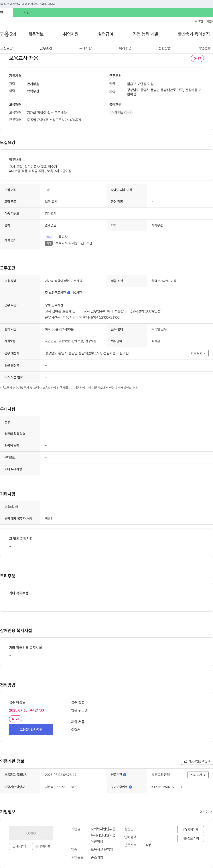Add company to favorites with 관심기업
Viewport: 213px width, 868px height.
click(x=20, y=846)
